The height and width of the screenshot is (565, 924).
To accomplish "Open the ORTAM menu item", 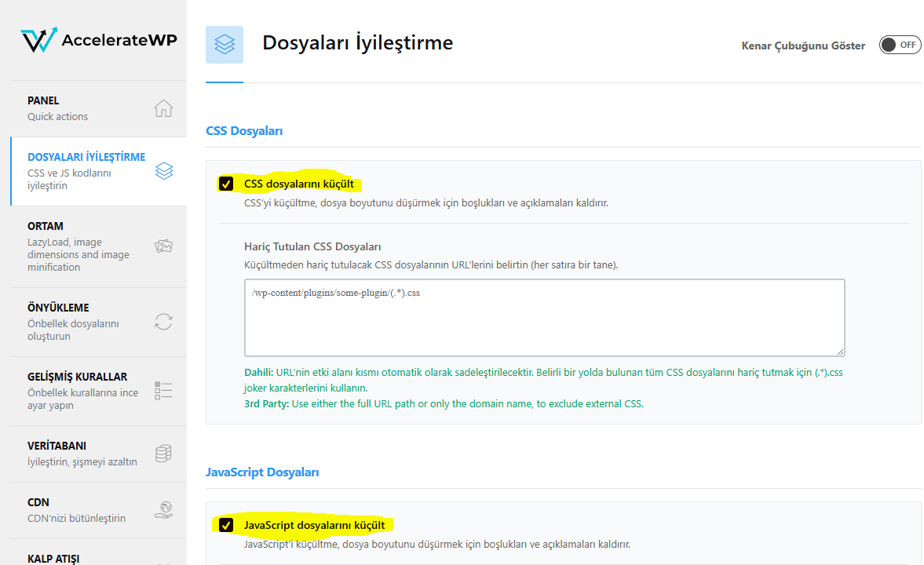I will coord(79,246).
